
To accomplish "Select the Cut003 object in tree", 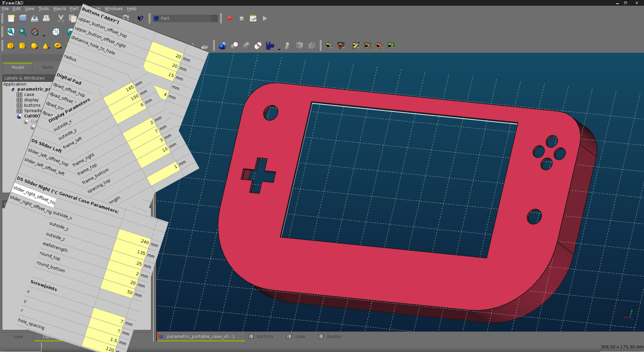I will tap(29, 116).
